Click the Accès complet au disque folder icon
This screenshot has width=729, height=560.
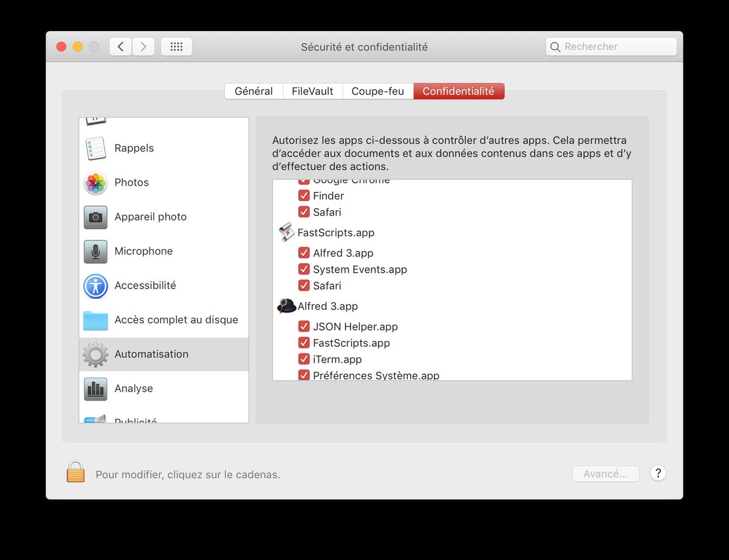point(95,320)
